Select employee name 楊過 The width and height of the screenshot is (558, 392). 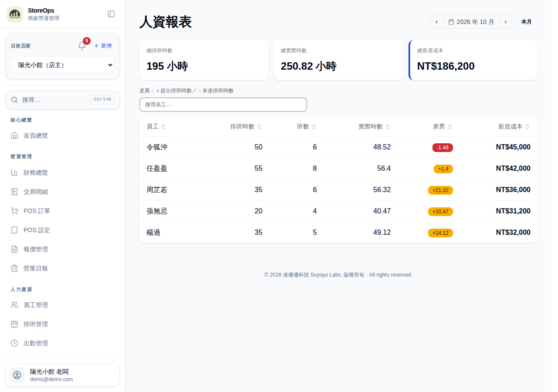[153, 233]
